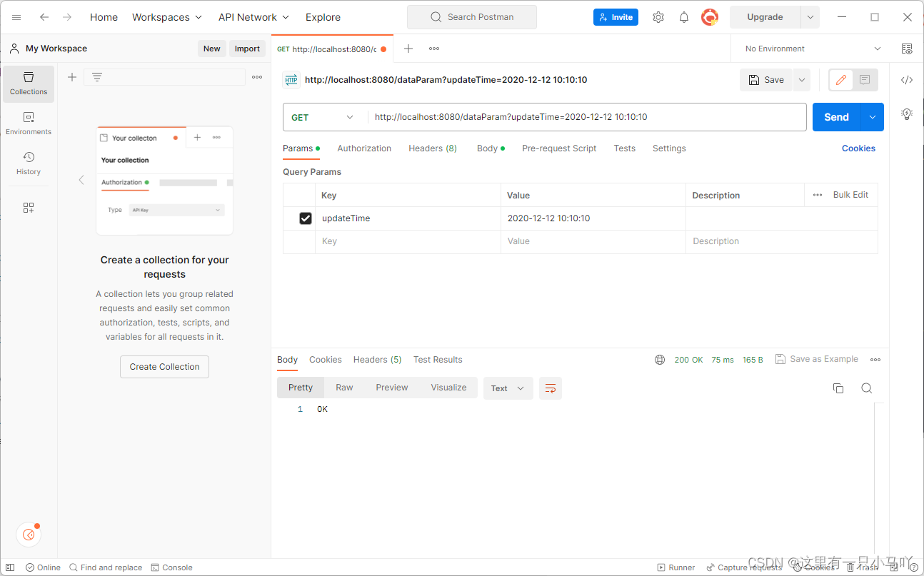Open the Workspaces dropdown
Viewport: 924px width, 576px height.
[x=167, y=17]
